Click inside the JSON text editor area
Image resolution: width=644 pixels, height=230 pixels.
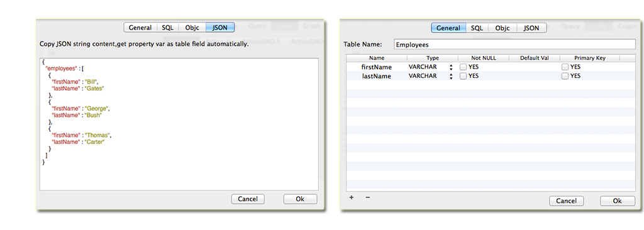click(179, 124)
